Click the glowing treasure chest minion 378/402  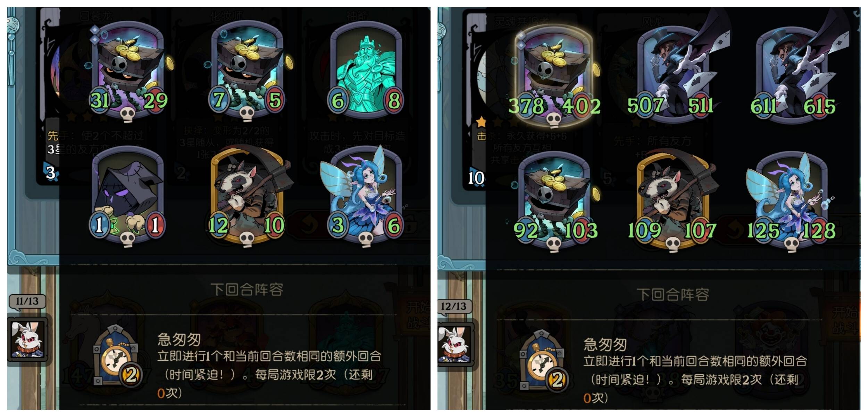[554, 76]
